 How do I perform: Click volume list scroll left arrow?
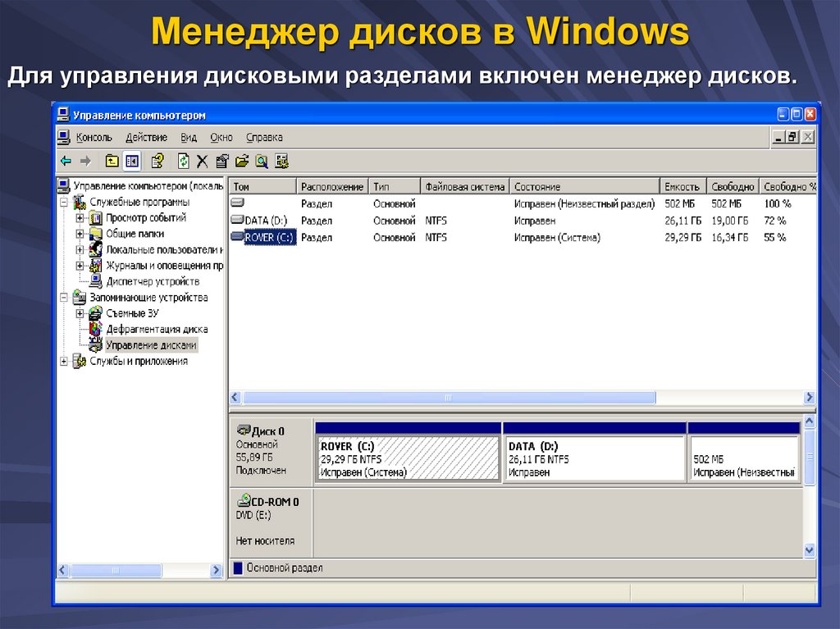pyautogui.click(x=235, y=398)
